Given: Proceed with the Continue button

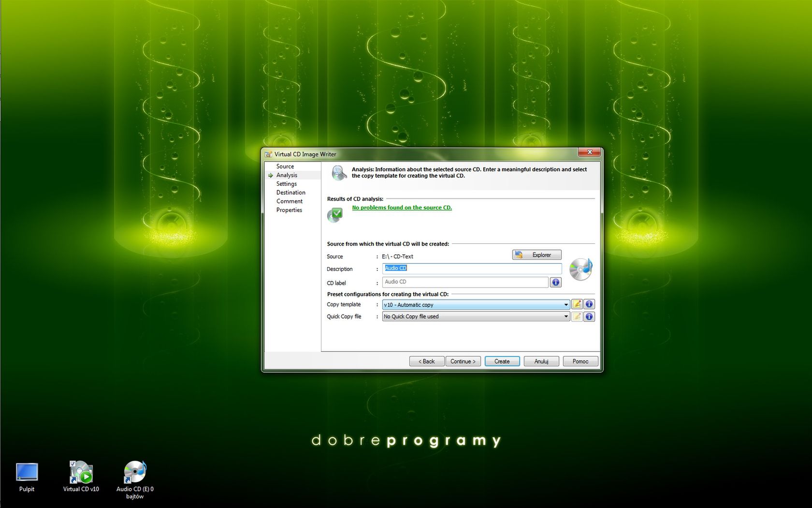Looking at the screenshot, I should (x=463, y=361).
